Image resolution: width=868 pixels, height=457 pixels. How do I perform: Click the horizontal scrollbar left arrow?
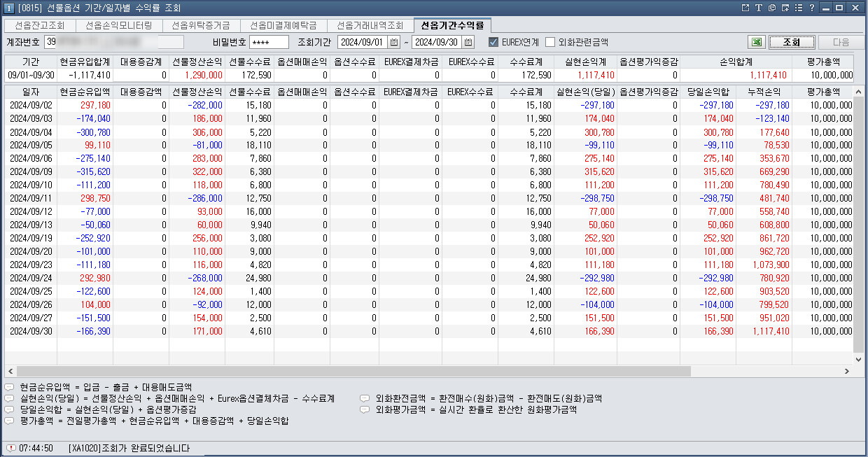coord(10,371)
